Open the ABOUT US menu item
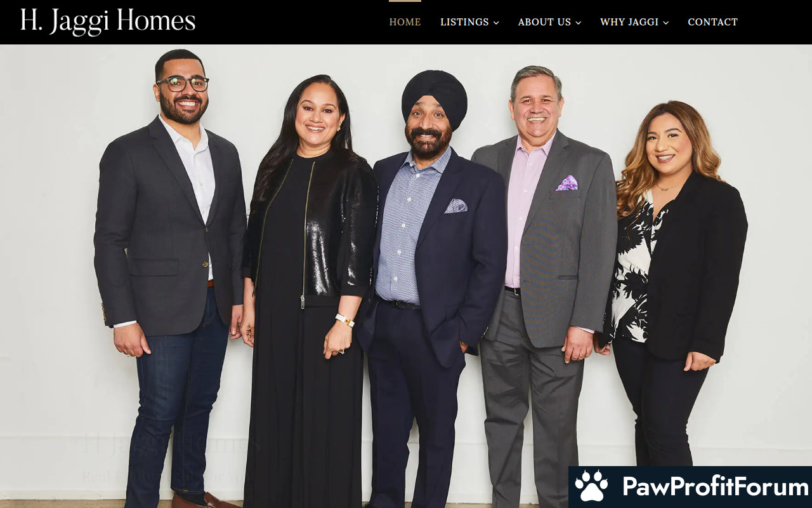812x508 pixels. (544, 22)
